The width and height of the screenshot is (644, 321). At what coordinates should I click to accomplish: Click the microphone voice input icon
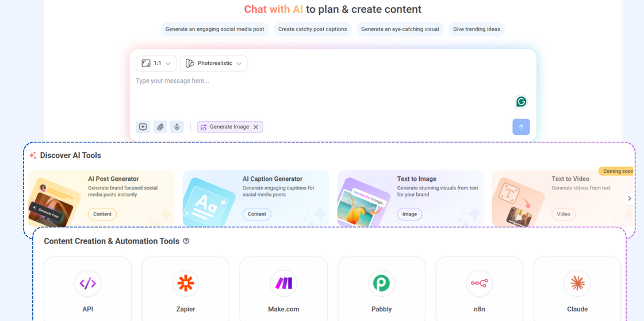pyautogui.click(x=177, y=127)
